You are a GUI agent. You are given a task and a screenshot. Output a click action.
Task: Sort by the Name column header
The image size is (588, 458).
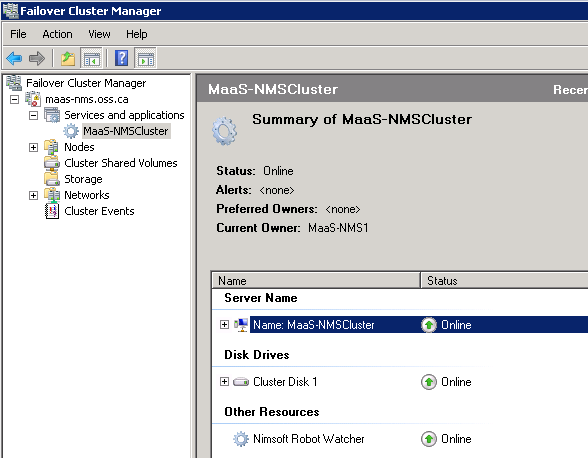click(316, 281)
